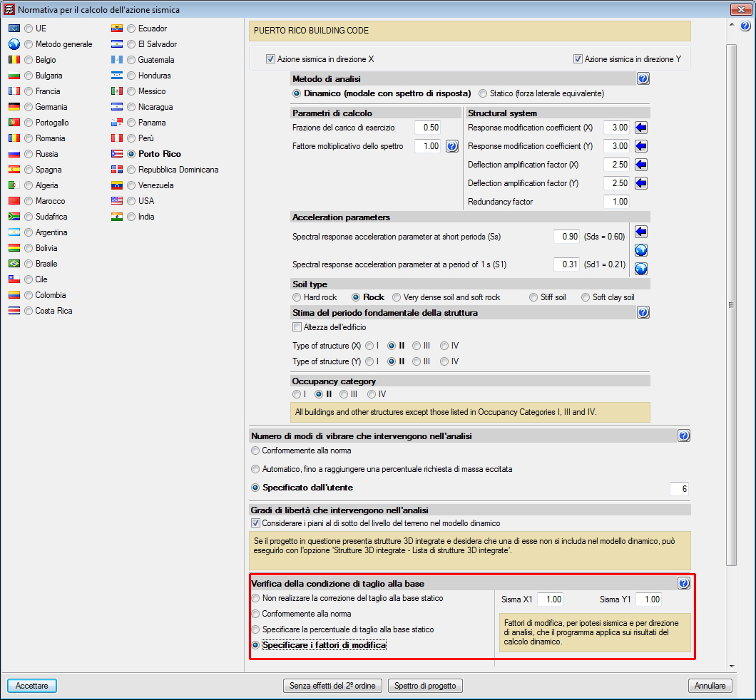
Task: Toggle Considerare i piani al di sotto checkbox
Action: click(x=255, y=523)
